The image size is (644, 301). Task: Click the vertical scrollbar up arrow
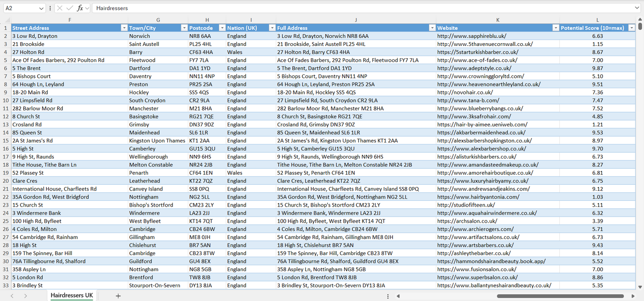point(640,20)
